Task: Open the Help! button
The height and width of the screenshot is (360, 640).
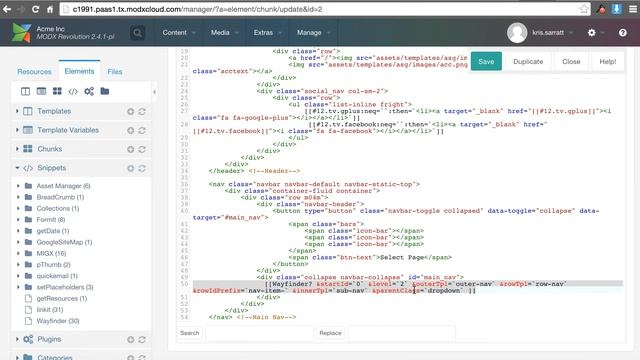Action: click(607, 61)
